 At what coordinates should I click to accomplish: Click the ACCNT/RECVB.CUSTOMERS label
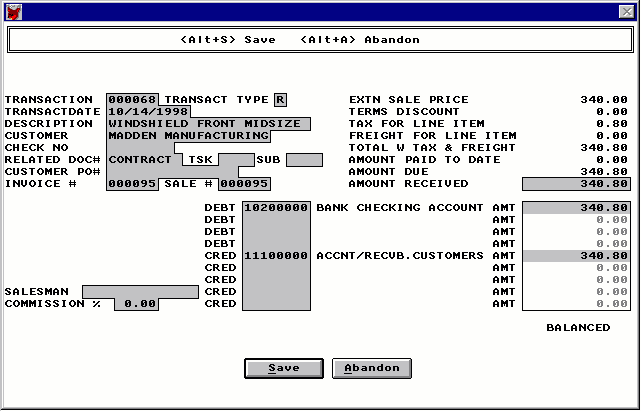pos(400,256)
